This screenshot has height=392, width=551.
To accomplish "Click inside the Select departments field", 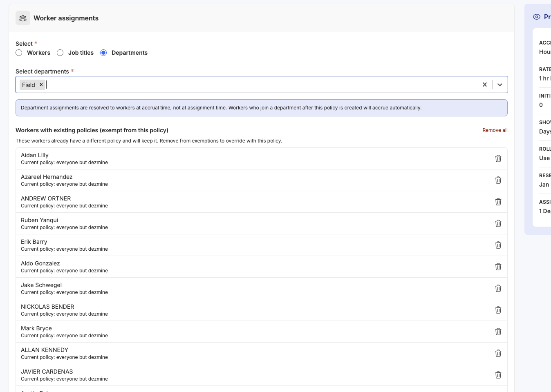I will 262,85.
